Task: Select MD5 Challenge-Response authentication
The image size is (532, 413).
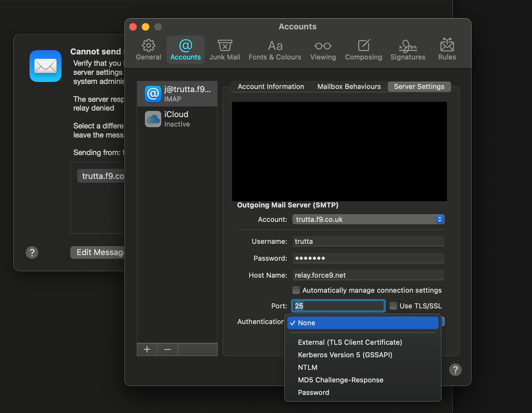Action: (340, 380)
